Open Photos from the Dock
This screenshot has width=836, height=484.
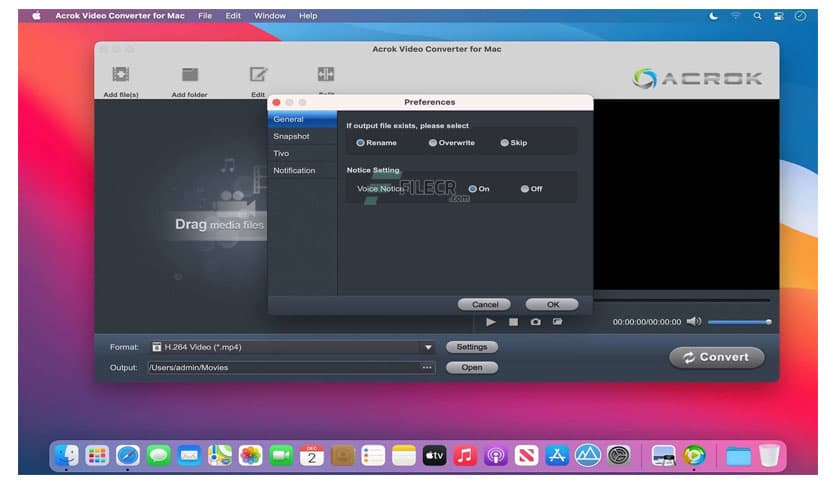pyautogui.click(x=251, y=456)
